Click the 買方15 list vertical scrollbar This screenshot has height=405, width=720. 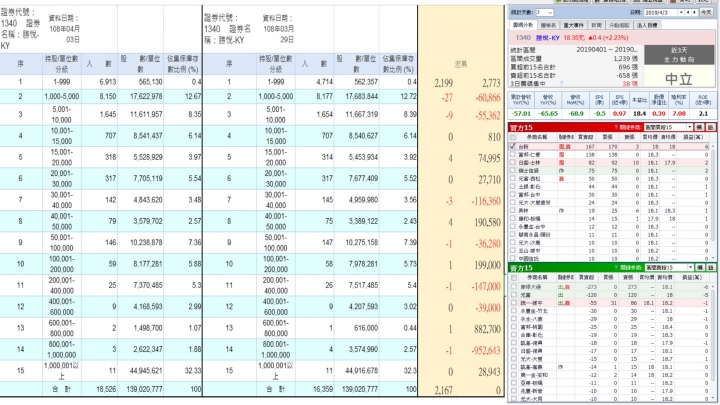[713, 202]
